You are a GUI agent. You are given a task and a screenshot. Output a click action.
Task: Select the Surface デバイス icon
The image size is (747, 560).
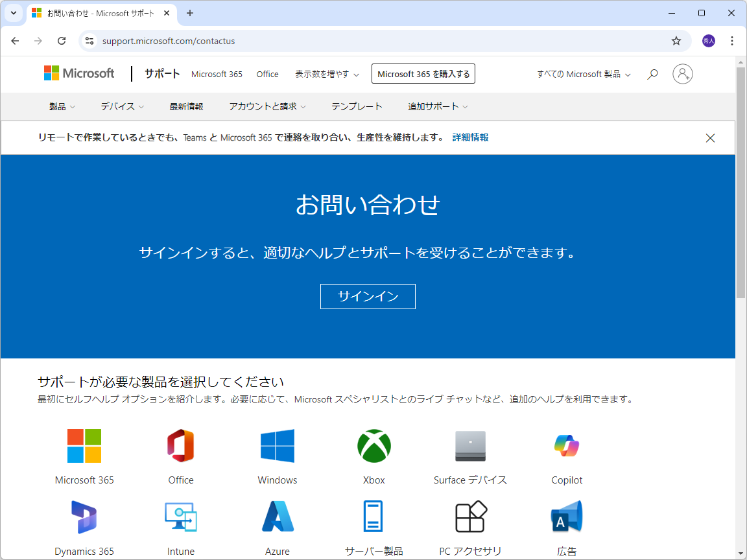[469, 446]
